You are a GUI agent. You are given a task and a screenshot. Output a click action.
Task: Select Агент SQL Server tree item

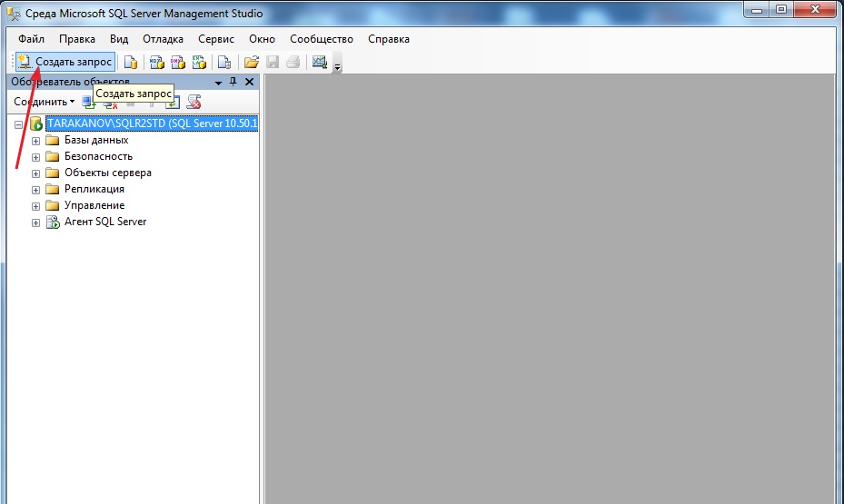click(x=105, y=222)
